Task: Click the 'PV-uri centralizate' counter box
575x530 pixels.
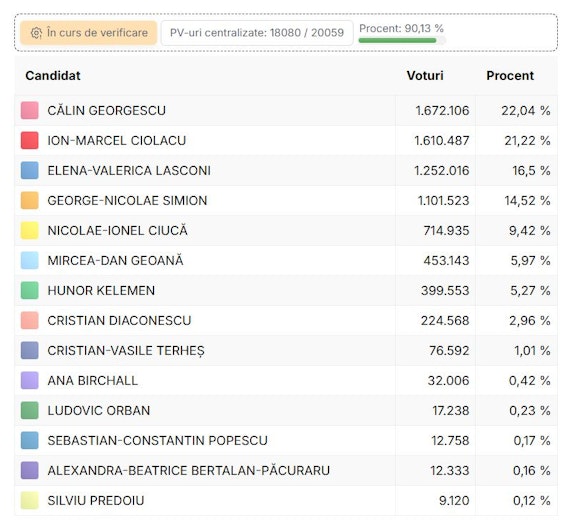Action: pos(257,33)
